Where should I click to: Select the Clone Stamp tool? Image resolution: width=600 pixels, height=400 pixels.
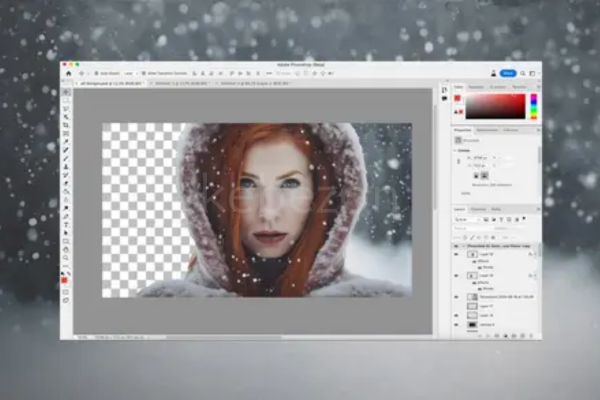tap(66, 167)
